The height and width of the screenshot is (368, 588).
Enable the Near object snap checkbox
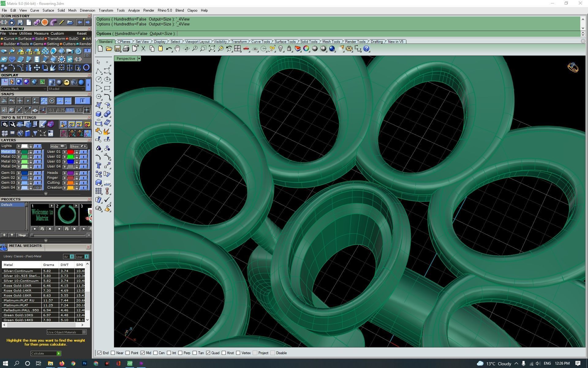pyautogui.click(x=113, y=353)
